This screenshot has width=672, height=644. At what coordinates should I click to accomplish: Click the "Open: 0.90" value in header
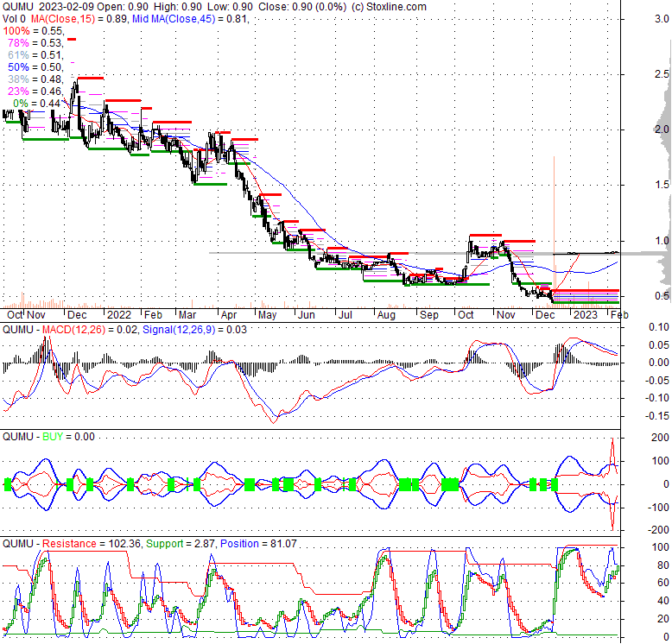(x=123, y=7)
